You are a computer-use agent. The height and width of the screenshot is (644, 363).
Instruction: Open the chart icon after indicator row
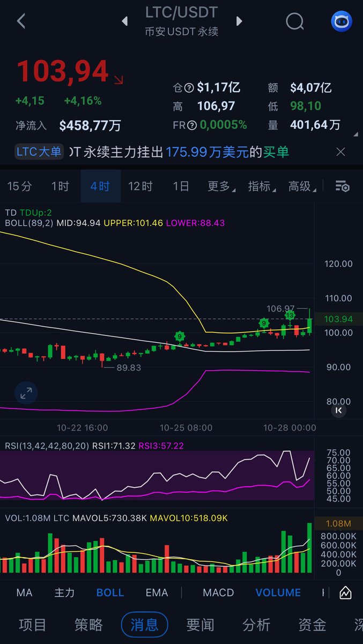point(345,592)
